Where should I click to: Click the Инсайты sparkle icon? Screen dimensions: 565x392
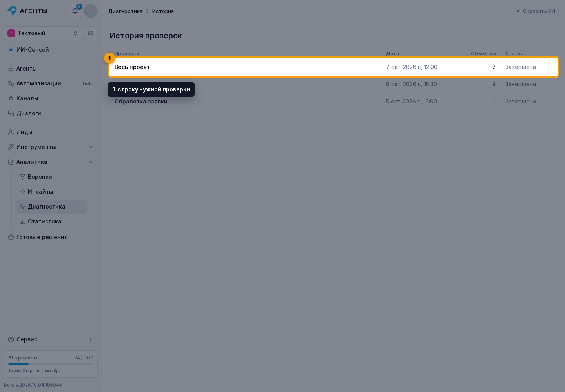22,192
